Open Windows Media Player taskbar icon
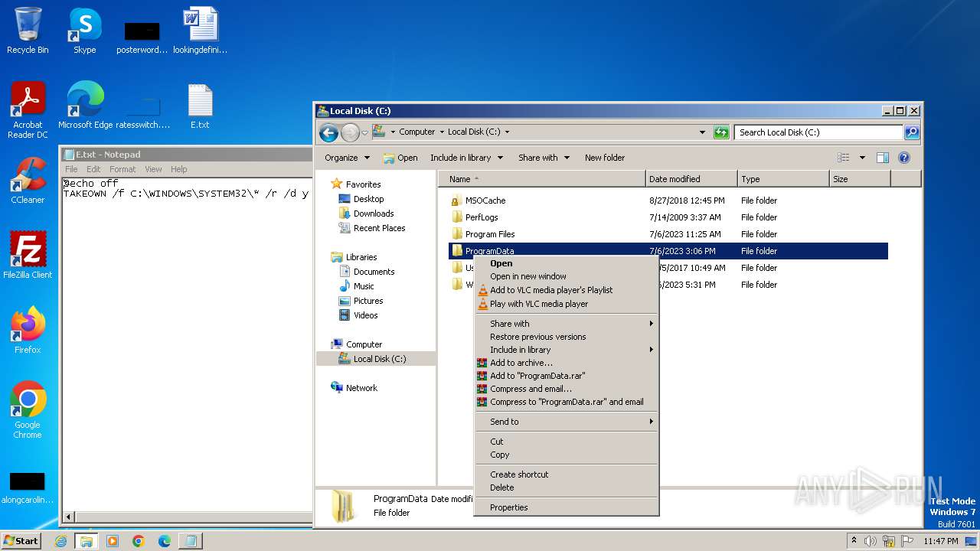This screenshot has height=551, width=980. 113,541
